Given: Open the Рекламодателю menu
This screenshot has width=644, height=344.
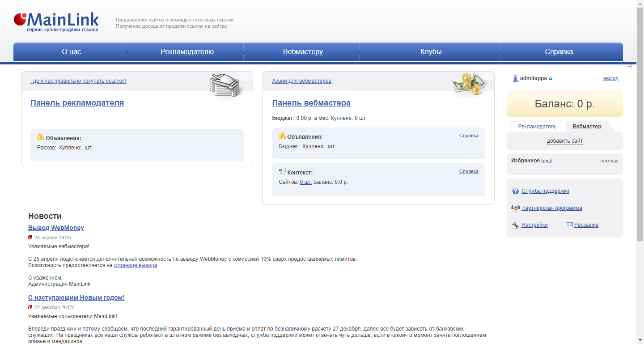Looking at the screenshot, I should point(187,52).
